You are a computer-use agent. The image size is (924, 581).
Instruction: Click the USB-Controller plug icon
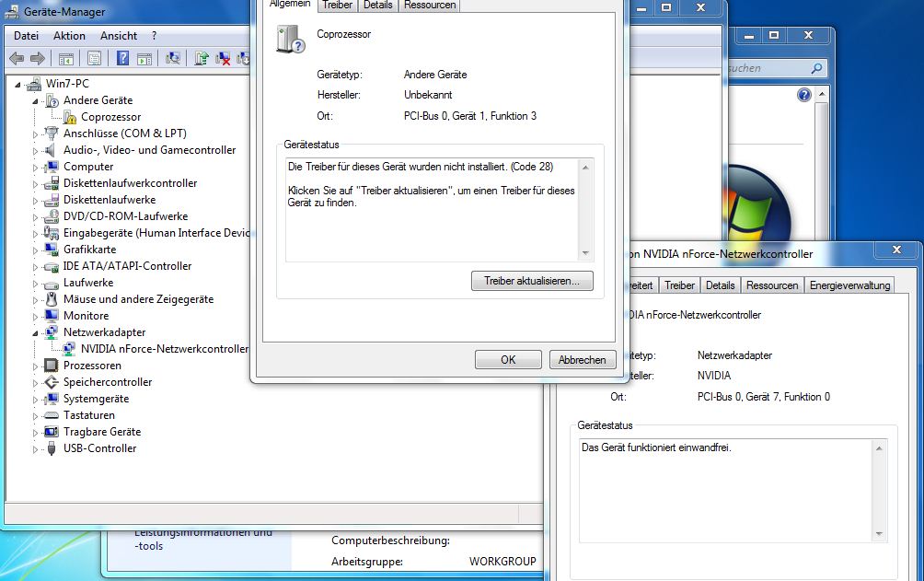pos(52,448)
